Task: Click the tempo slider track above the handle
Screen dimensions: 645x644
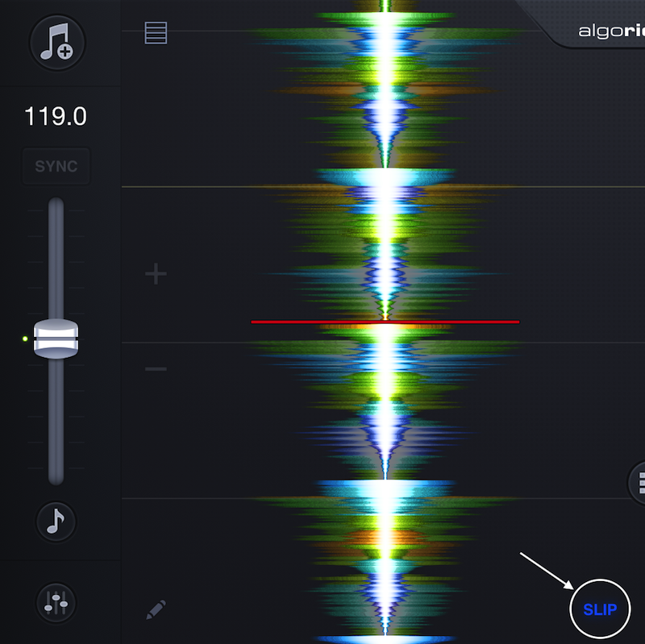Action: [56, 258]
